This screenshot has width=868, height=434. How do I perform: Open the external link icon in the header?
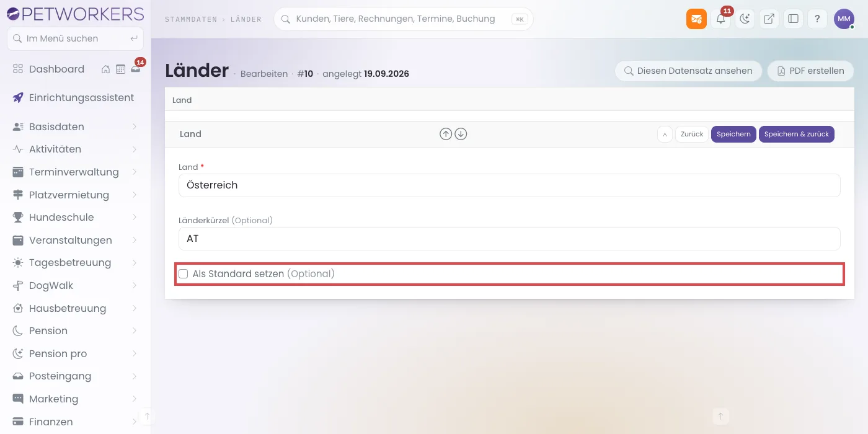click(x=769, y=19)
